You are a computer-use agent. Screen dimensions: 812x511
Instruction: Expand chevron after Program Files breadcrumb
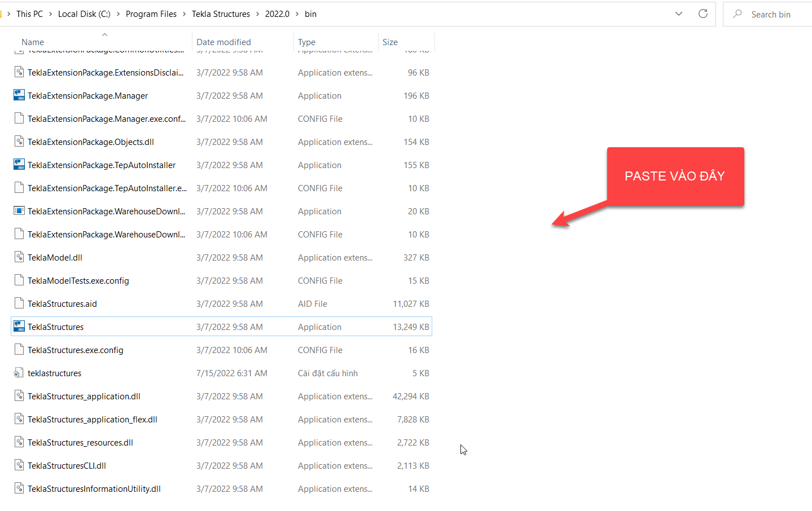coord(184,14)
